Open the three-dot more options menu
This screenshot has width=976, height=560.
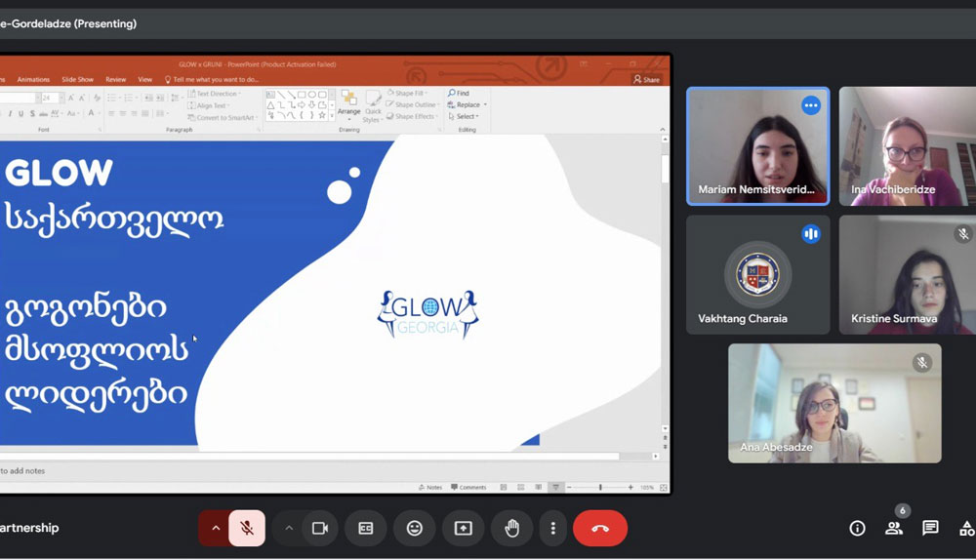pyautogui.click(x=553, y=528)
